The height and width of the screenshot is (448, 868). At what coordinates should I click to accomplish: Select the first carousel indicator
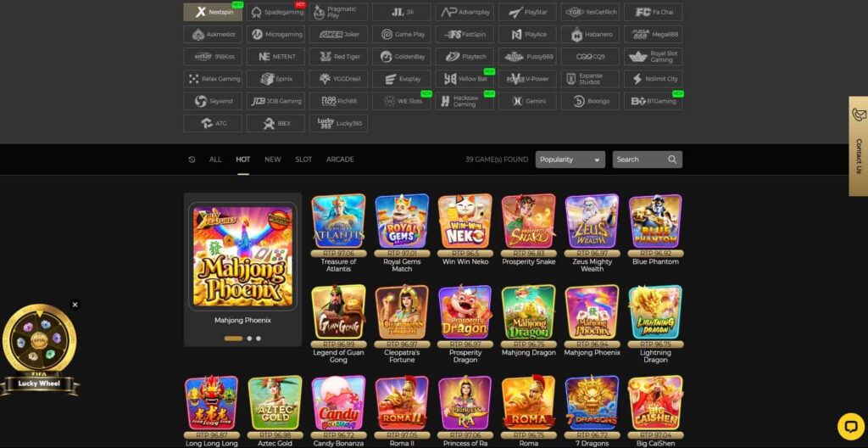pos(233,339)
